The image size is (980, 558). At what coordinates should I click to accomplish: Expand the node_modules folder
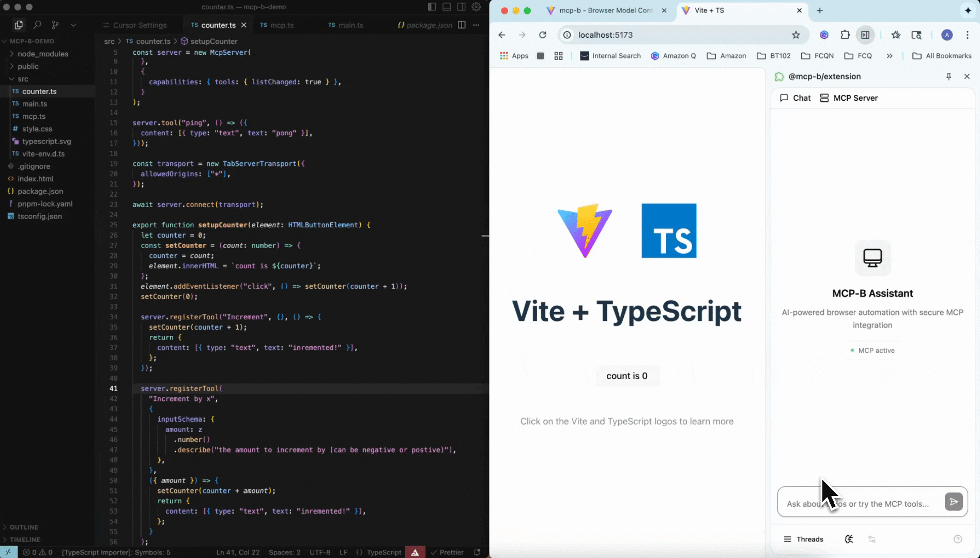pyautogui.click(x=42, y=54)
